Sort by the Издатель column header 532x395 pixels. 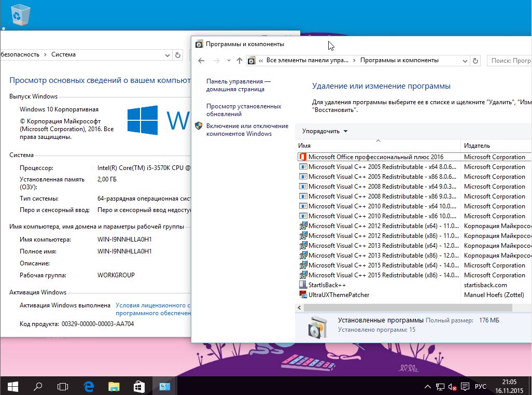tap(496, 146)
